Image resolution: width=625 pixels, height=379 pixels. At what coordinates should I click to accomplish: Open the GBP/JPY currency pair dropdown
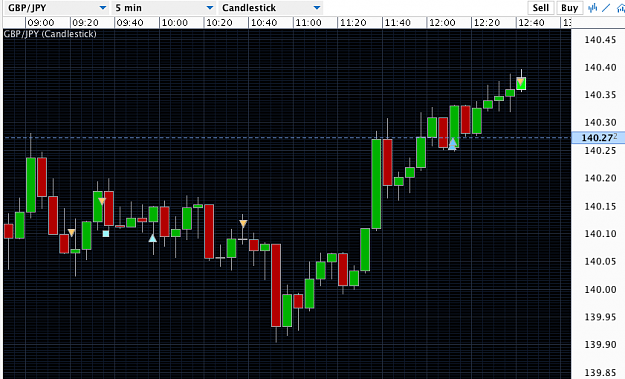click(x=57, y=8)
